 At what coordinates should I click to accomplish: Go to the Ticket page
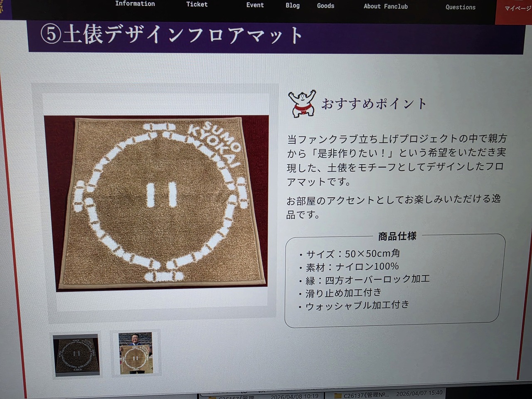pyautogui.click(x=197, y=5)
